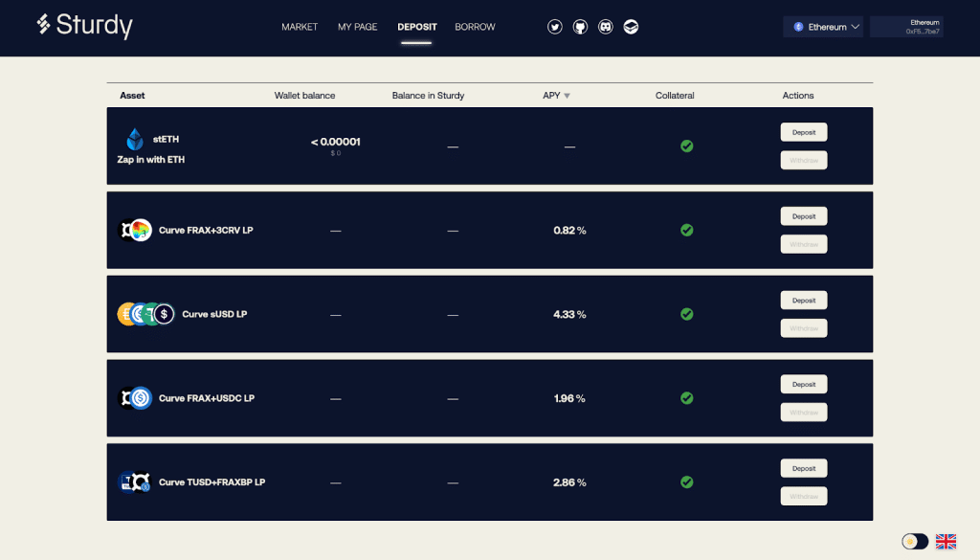
Task: Open the documentation stack icon in header
Action: click(631, 27)
